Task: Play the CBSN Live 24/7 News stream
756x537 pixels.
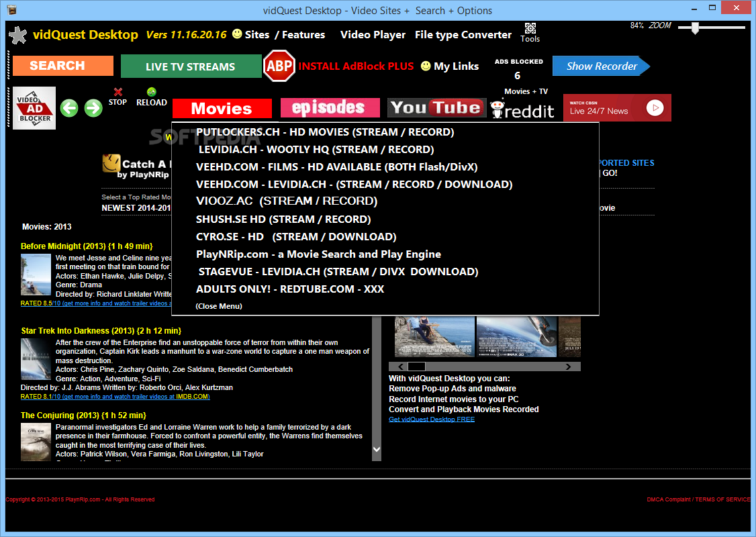Action: click(617, 107)
